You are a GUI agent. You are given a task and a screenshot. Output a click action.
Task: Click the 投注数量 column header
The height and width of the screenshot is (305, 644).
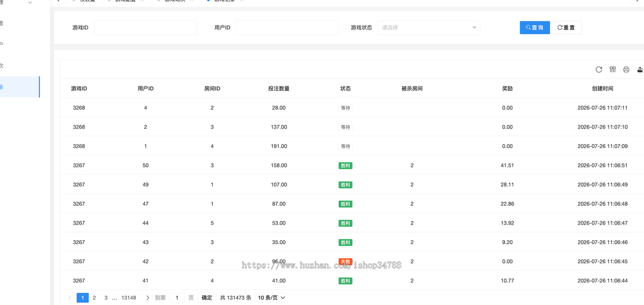click(x=279, y=88)
